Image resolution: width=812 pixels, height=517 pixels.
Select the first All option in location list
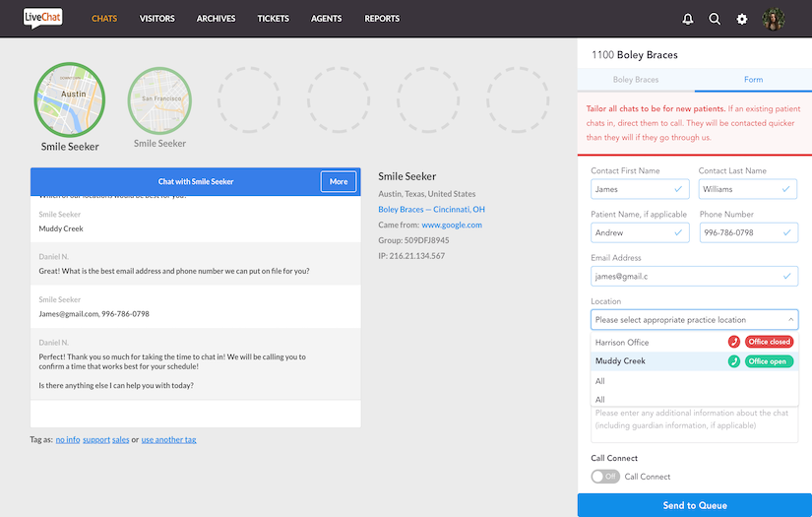[695, 381]
